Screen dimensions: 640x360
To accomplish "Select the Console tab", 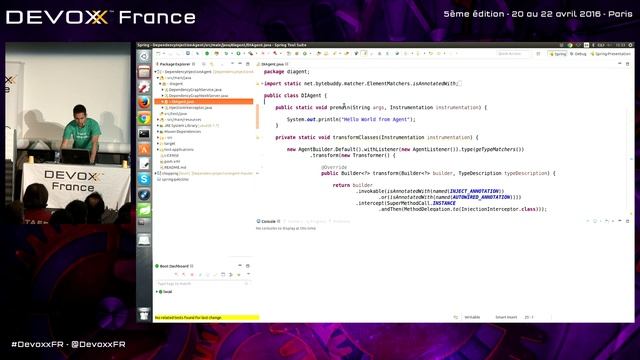I will coord(268,221).
